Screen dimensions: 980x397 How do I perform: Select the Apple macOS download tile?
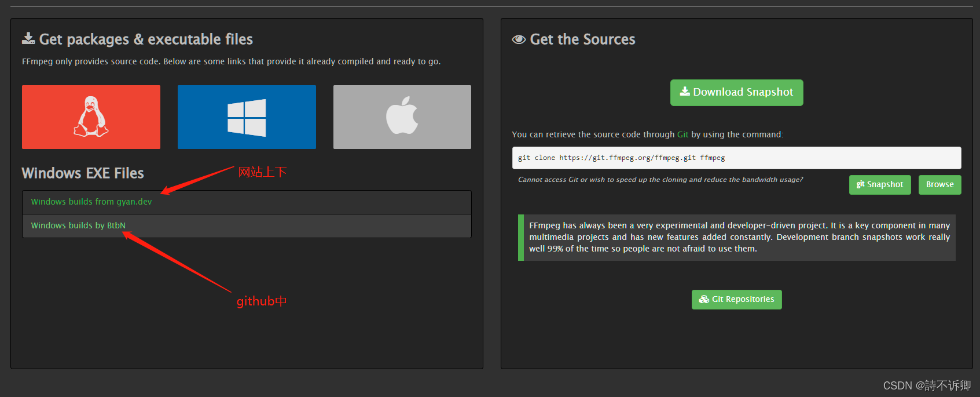click(402, 117)
